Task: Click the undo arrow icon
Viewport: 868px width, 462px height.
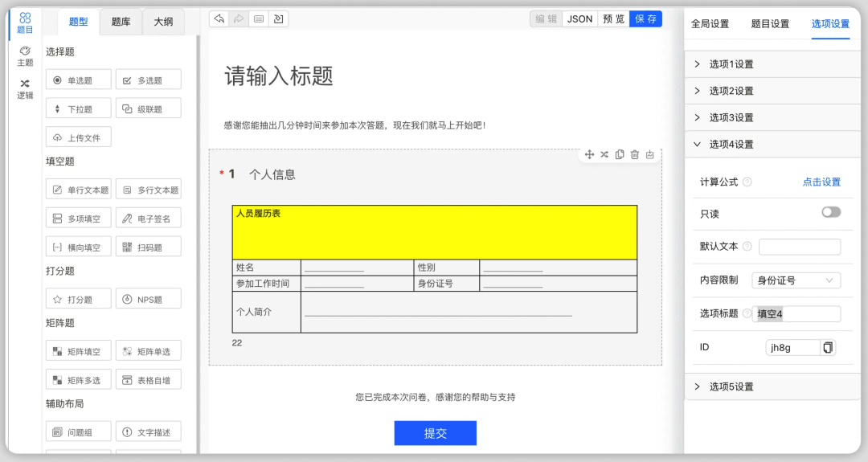Action: 219,18
